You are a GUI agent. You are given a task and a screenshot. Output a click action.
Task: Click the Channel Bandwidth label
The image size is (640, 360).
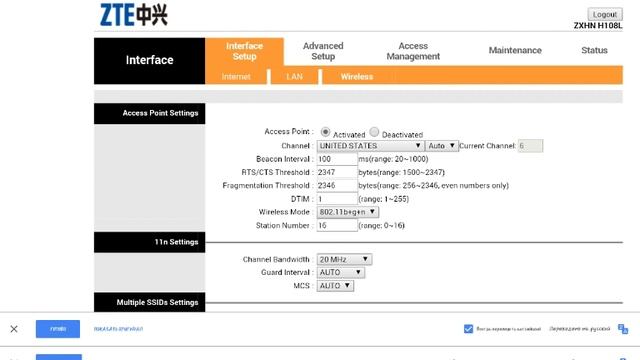tap(276, 259)
